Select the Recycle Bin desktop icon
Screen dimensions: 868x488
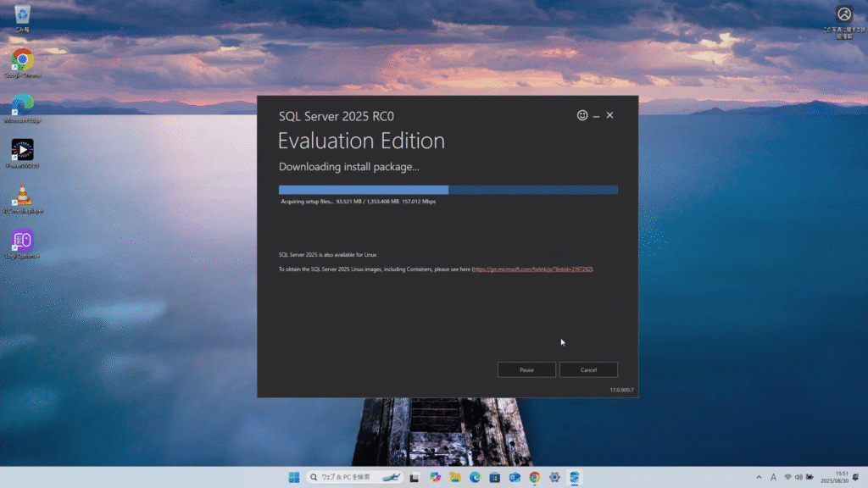coord(22,19)
